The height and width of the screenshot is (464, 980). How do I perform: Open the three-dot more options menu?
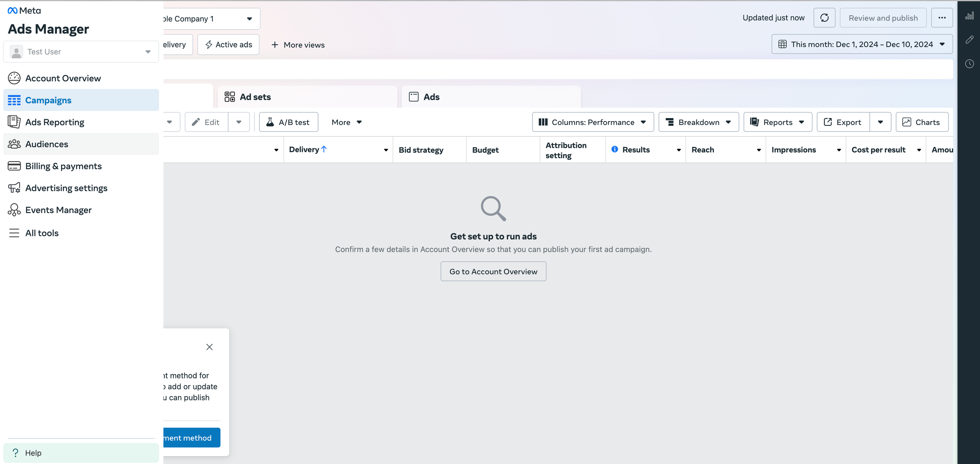942,18
